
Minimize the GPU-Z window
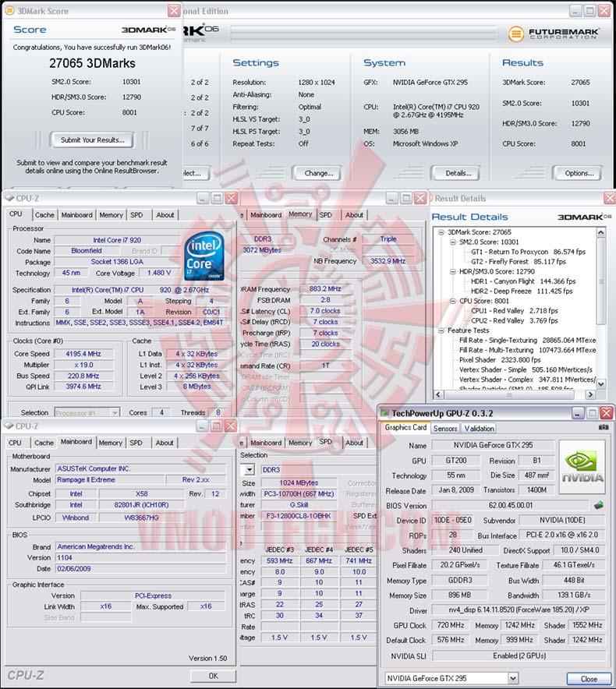578,412
